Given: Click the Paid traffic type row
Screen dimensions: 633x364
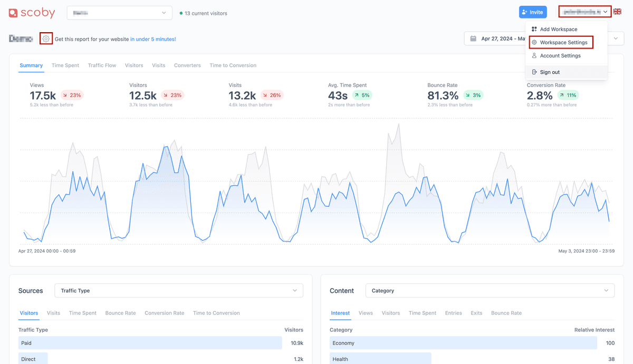Looking at the screenshot, I should coord(161,343).
